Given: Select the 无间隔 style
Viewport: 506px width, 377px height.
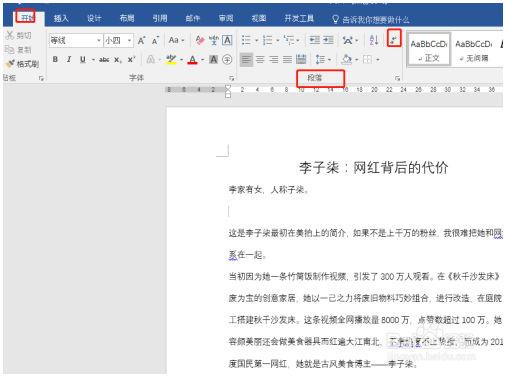Looking at the screenshot, I should tap(473, 49).
